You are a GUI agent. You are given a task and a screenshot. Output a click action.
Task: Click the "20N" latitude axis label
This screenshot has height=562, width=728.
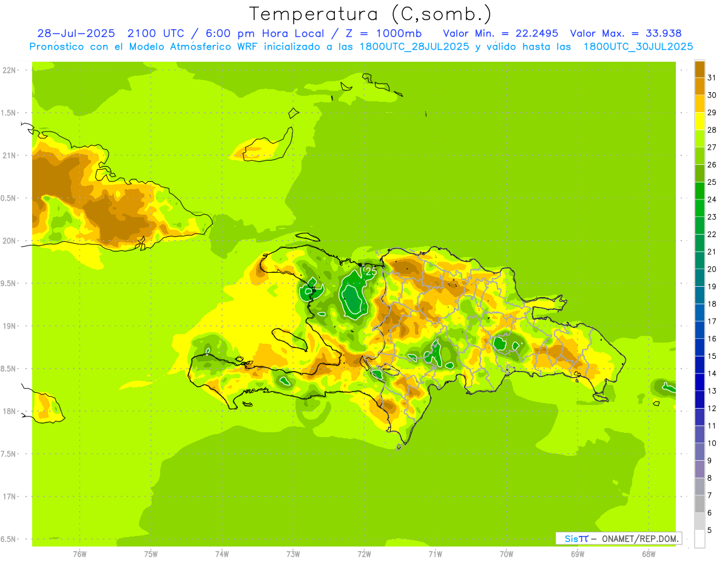[x=10, y=241]
